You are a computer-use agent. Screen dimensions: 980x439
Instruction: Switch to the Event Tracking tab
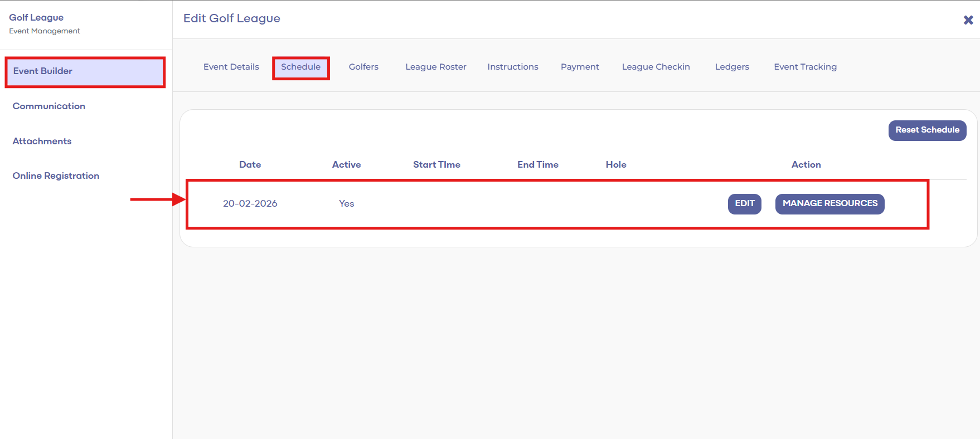(805, 67)
